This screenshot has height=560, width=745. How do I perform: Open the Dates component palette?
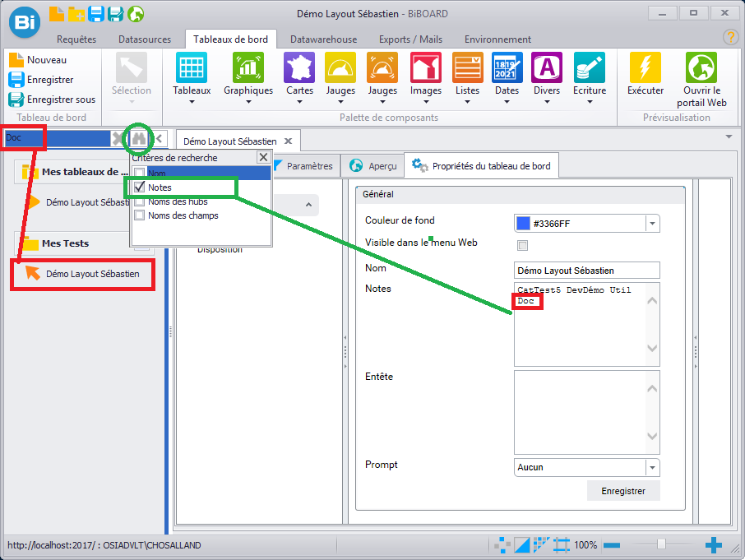507,78
